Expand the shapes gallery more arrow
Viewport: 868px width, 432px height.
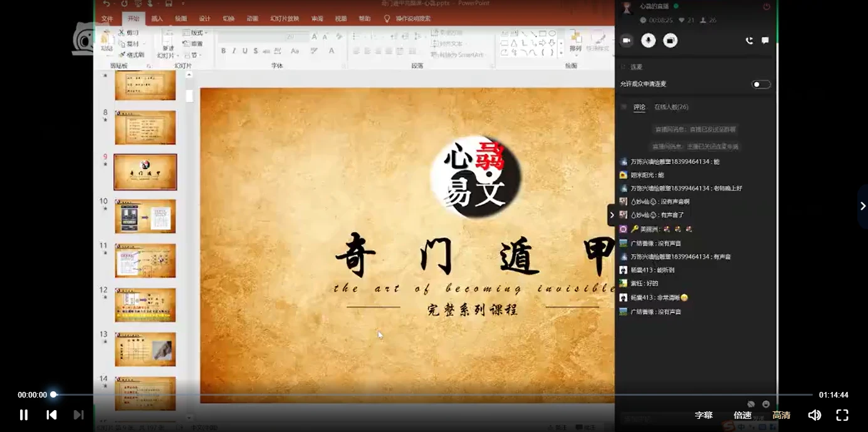(x=561, y=53)
